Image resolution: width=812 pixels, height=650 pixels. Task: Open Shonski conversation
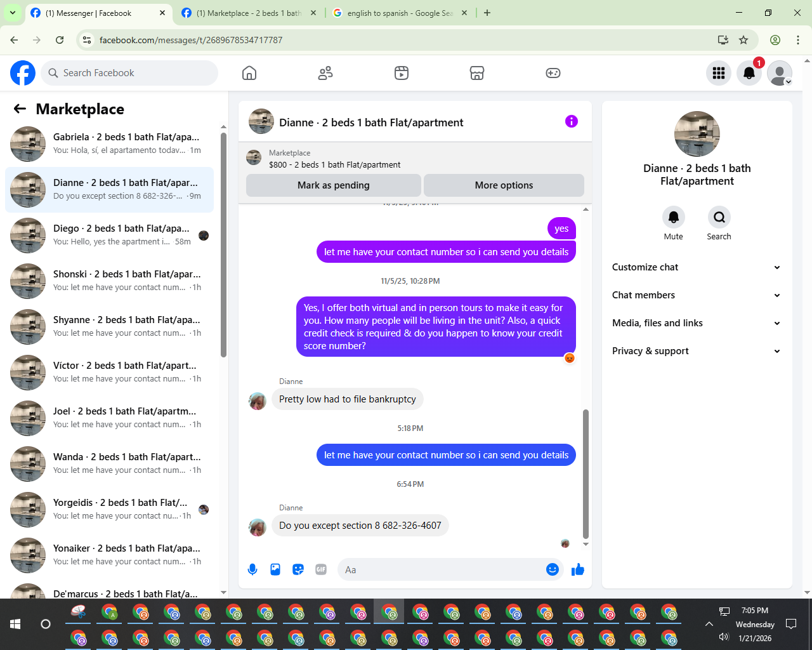109,281
